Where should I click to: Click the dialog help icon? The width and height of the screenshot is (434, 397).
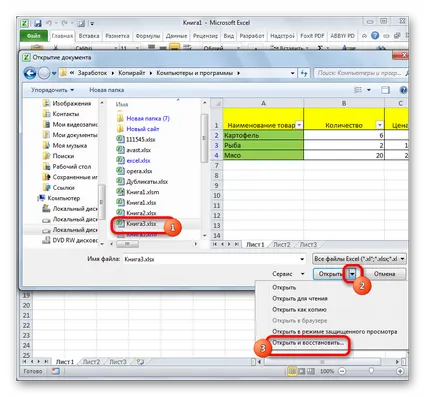pyautogui.click(x=403, y=90)
